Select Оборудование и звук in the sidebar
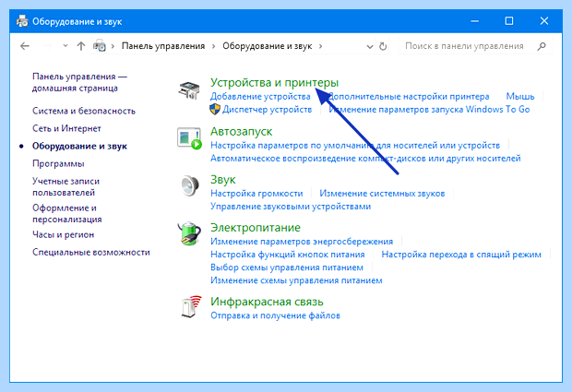Image resolution: width=572 pixels, height=392 pixels. pyautogui.click(x=79, y=146)
